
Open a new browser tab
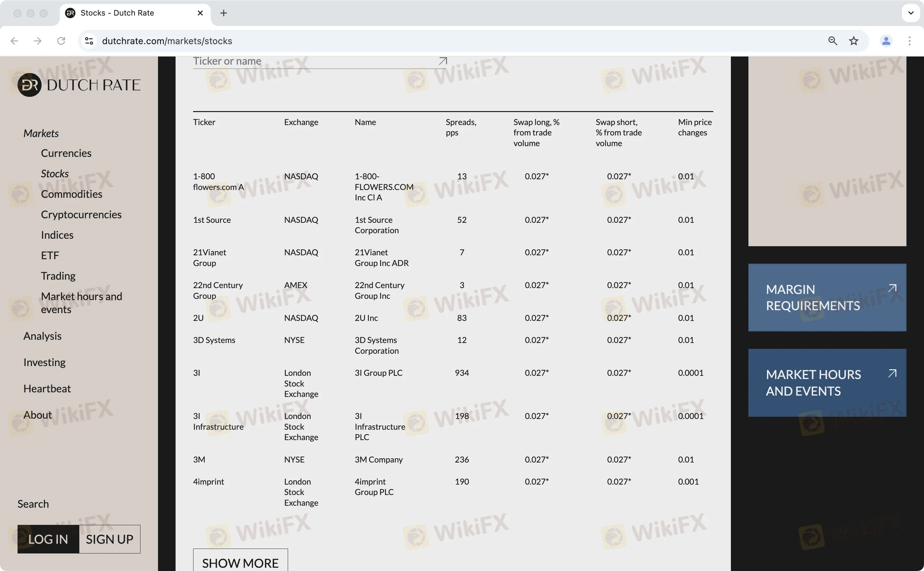click(x=223, y=13)
